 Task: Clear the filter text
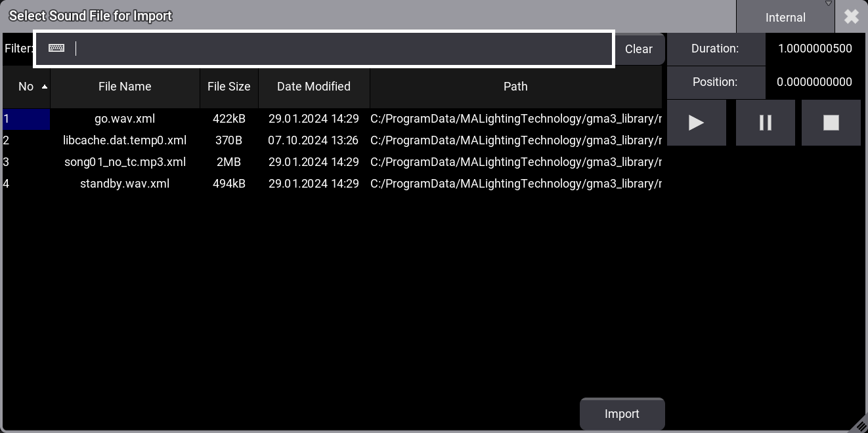pos(638,49)
